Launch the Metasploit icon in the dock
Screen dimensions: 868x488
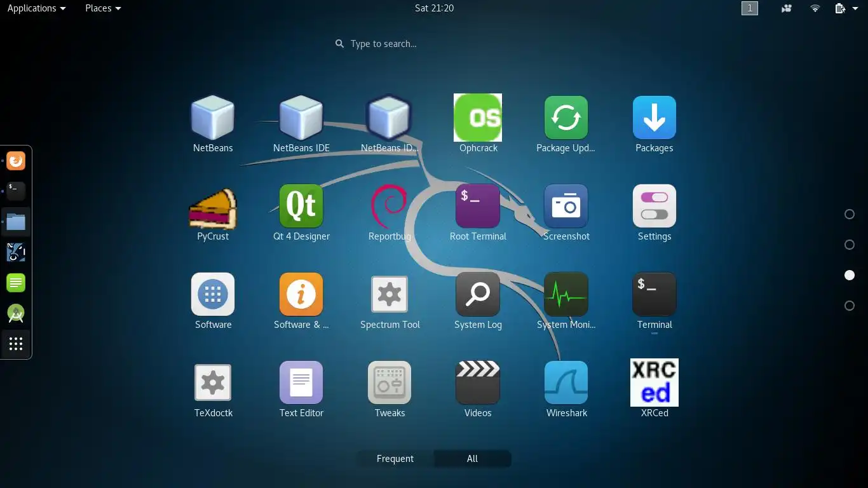coord(16,252)
